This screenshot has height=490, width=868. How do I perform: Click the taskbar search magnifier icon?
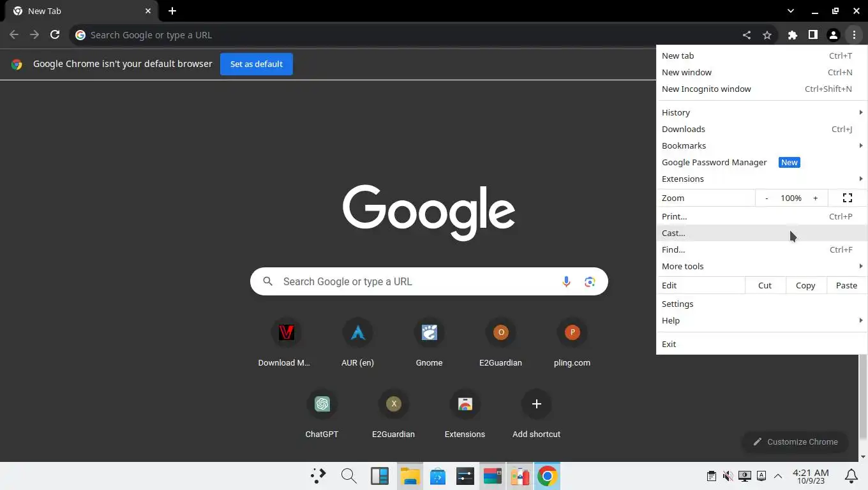348,476
